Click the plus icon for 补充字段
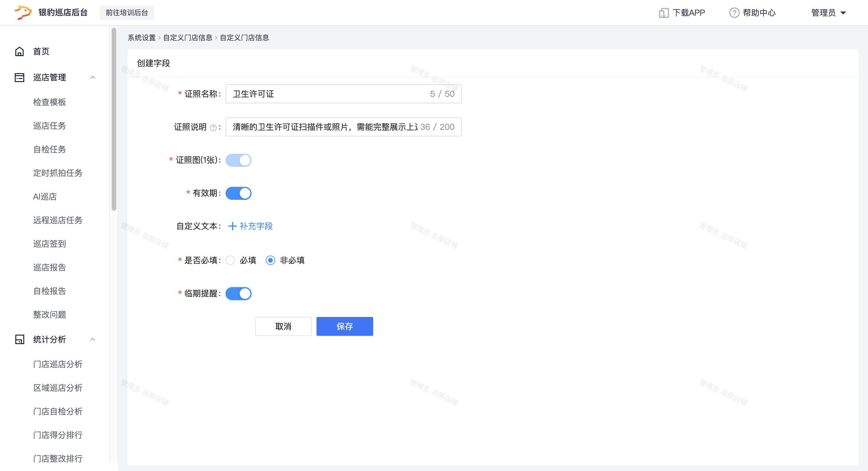The height and width of the screenshot is (471, 868). pos(233,226)
